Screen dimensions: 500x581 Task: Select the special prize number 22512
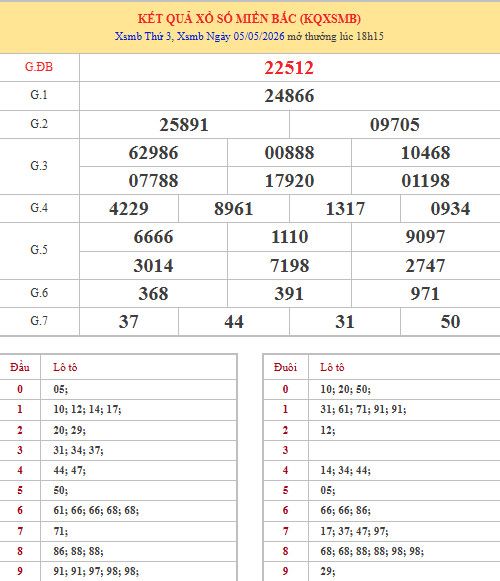tap(289, 68)
